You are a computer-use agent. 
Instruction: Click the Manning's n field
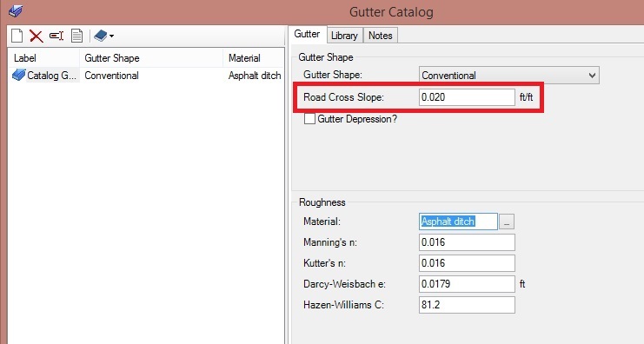coord(467,242)
